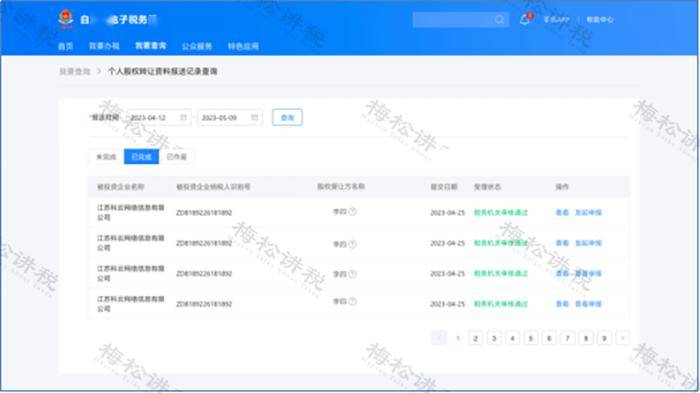Go to the 首页 navigation item

coord(66,46)
